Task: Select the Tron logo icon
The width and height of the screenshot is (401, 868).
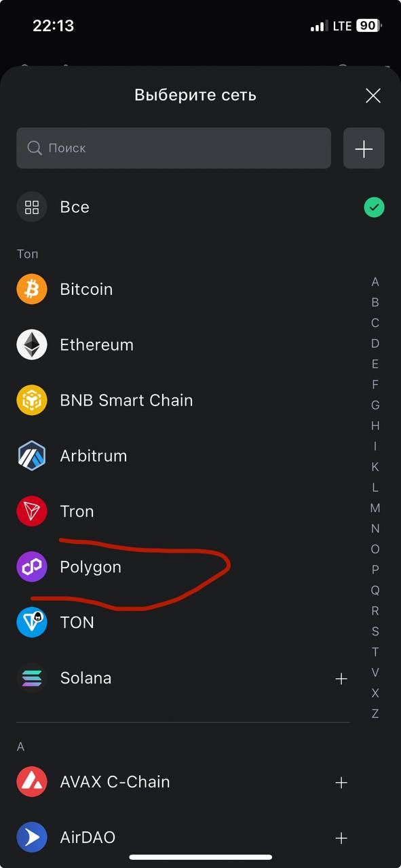Action: click(32, 511)
